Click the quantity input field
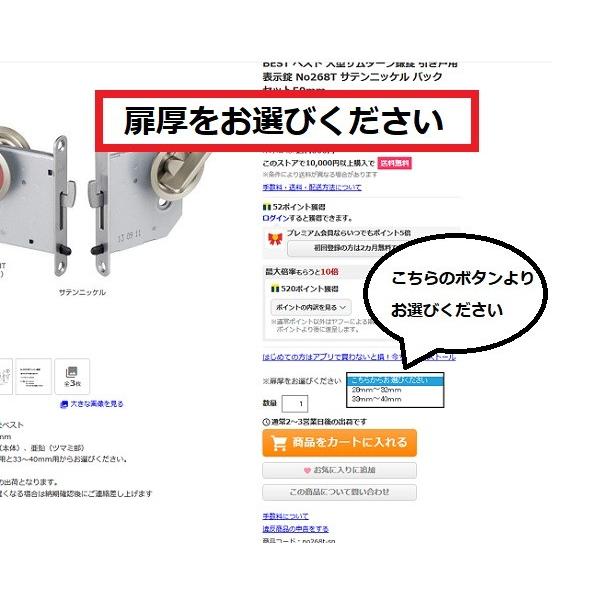600x600 pixels. click(295, 404)
